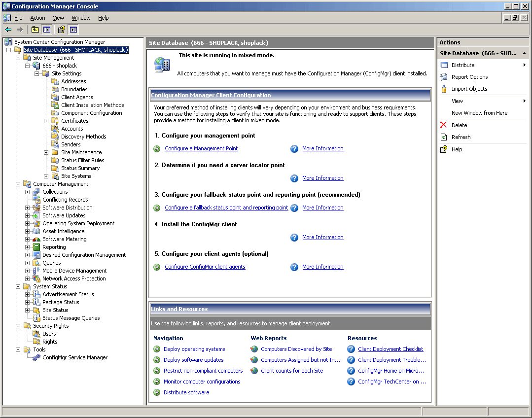Open the Help menu in menu bar
Viewport: 532px width, 418px height.
pyautogui.click(x=104, y=18)
